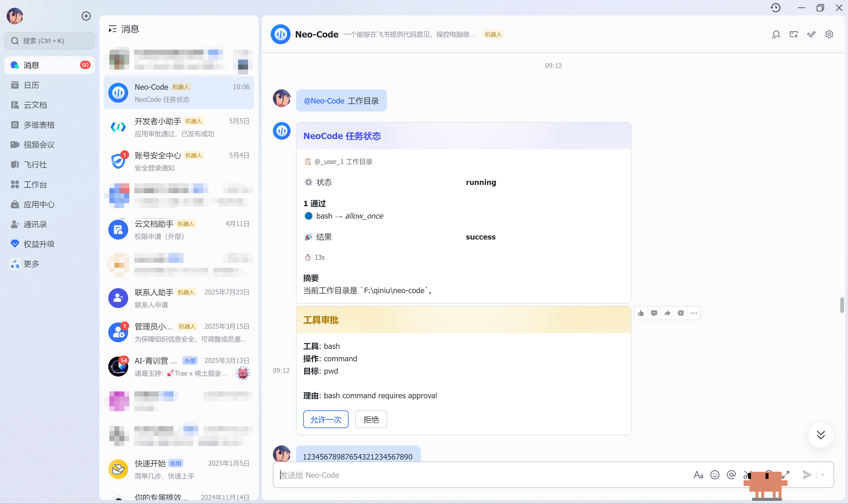Image resolution: width=848 pixels, height=504 pixels.
Task: Click the Aa text formatting icon
Action: [698, 475]
